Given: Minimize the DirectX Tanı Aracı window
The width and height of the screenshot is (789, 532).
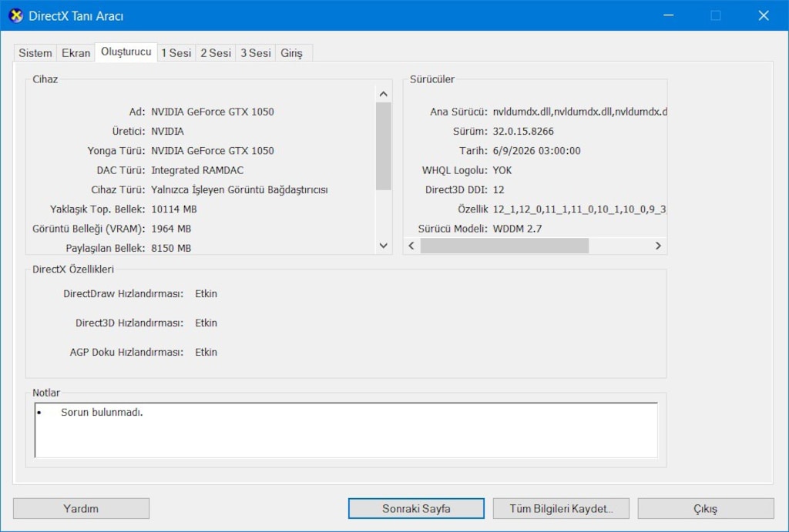Looking at the screenshot, I should [x=669, y=15].
